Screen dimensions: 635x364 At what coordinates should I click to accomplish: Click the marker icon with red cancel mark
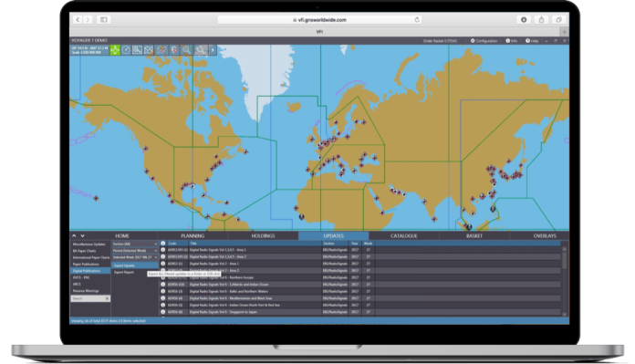click(x=174, y=50)
